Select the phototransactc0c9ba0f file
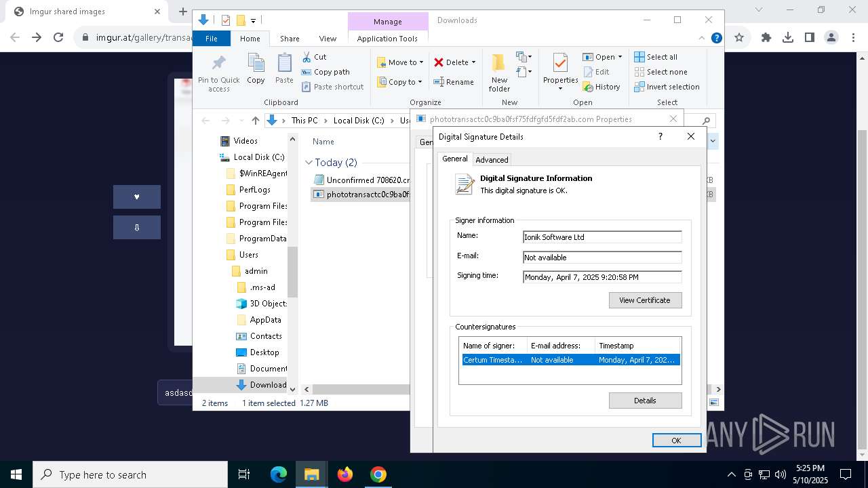This screenshot has width=868, height=488. pyautogui.click(x=361, y=195)
